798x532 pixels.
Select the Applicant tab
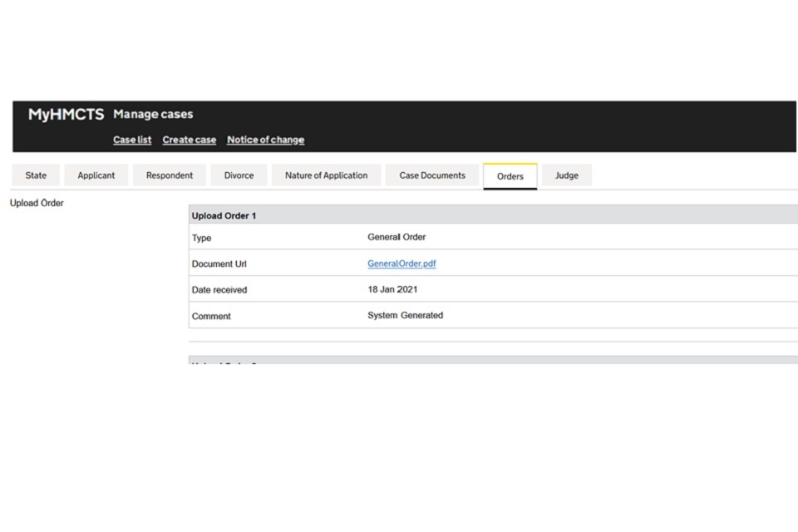[x=96, y=175]
